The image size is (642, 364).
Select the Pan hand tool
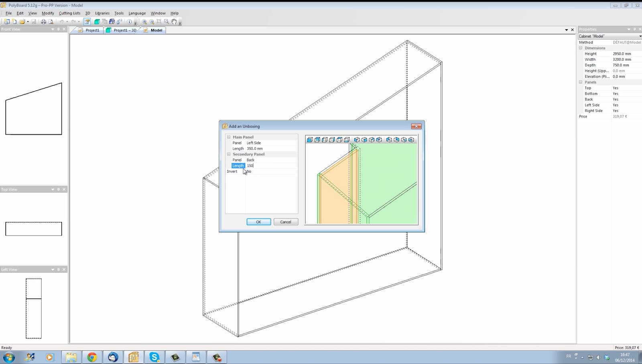pos(174,22)
